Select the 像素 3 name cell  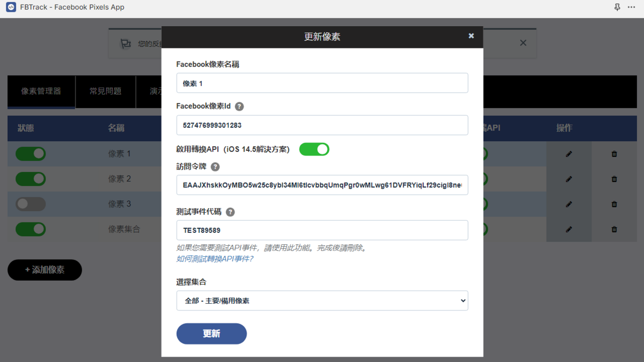(120, 204)
